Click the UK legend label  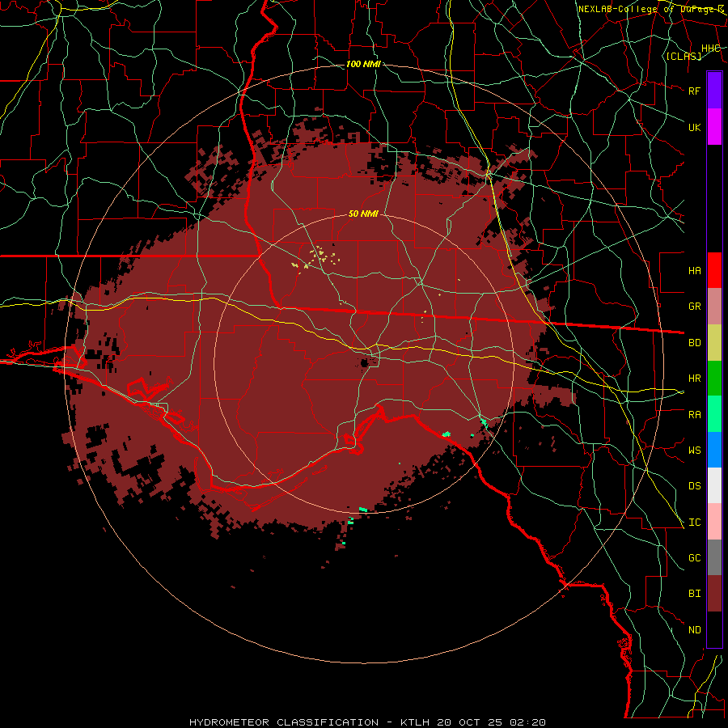pyautogui.click(x=695, y=127)
